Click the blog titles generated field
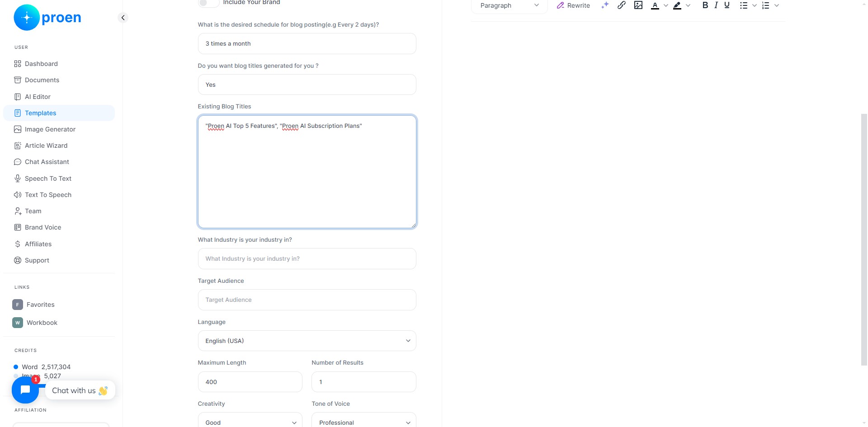 click(x=307, y=84)
